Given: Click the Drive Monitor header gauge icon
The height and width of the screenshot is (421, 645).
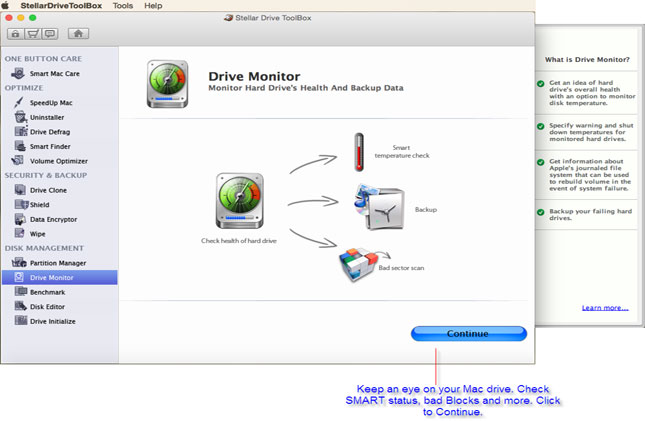Looking at the screenshot, I should (x=167, y=84).
